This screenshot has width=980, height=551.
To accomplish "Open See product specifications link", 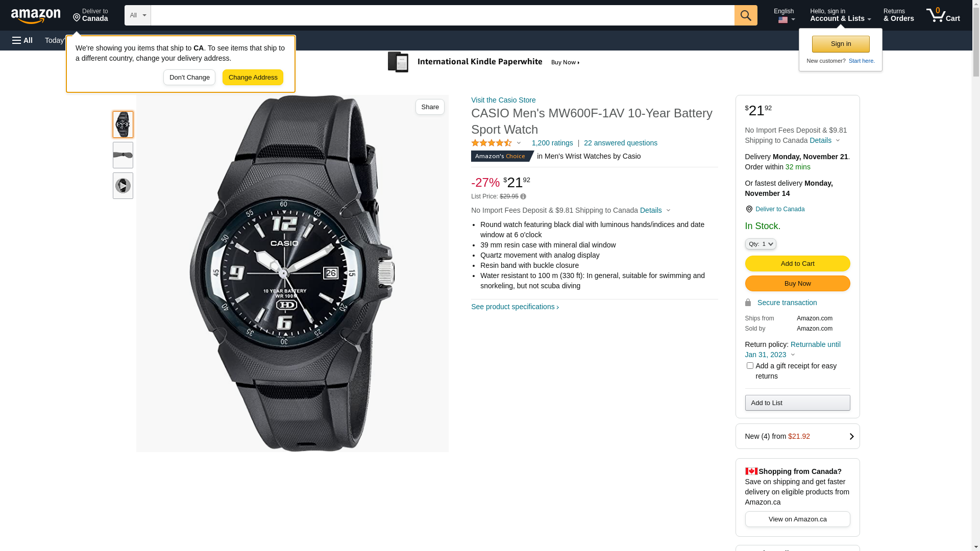I will 514,307.
